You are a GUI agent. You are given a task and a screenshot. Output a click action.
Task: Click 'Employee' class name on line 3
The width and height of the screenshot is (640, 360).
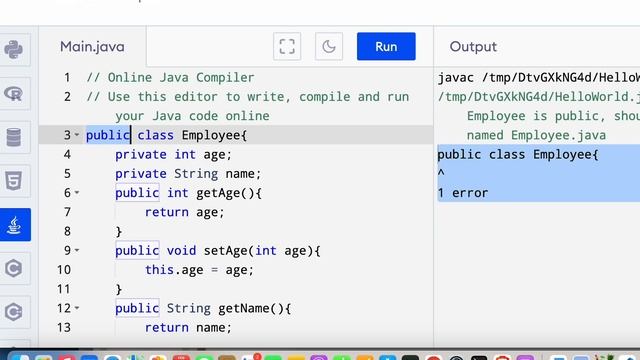tap(211, 136)
